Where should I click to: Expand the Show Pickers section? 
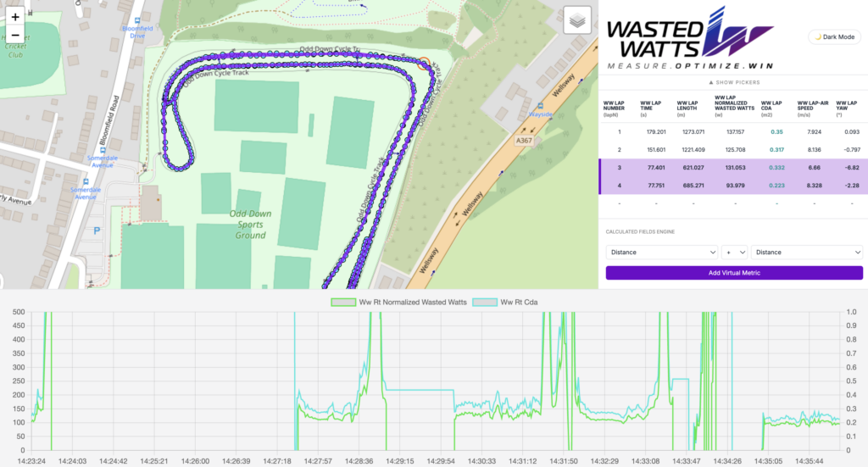pyautogui.click(x=734, y=82)
